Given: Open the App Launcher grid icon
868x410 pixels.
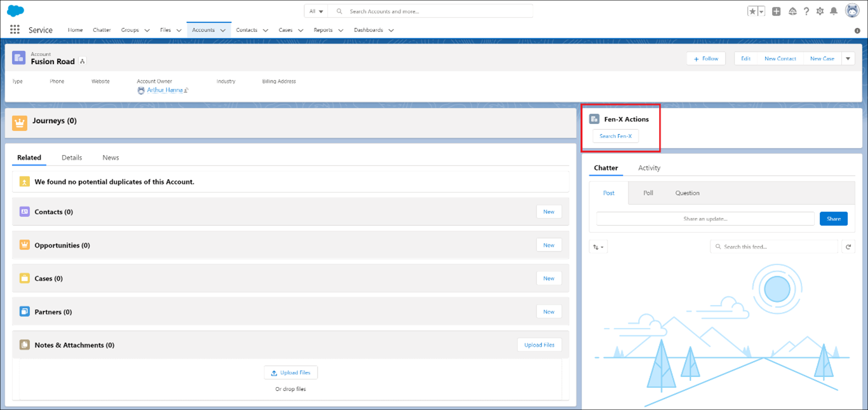Looking at the screenshot, I should (15, 30).
